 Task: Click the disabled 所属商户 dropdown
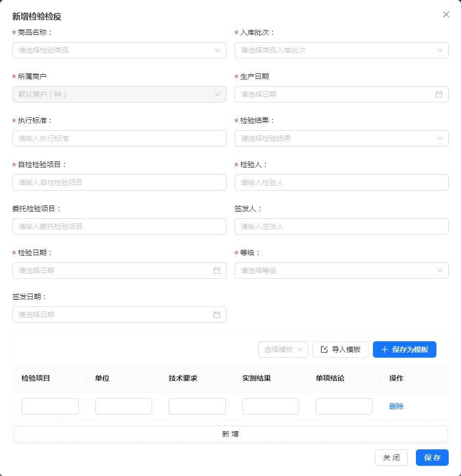(x=119, y=94)
